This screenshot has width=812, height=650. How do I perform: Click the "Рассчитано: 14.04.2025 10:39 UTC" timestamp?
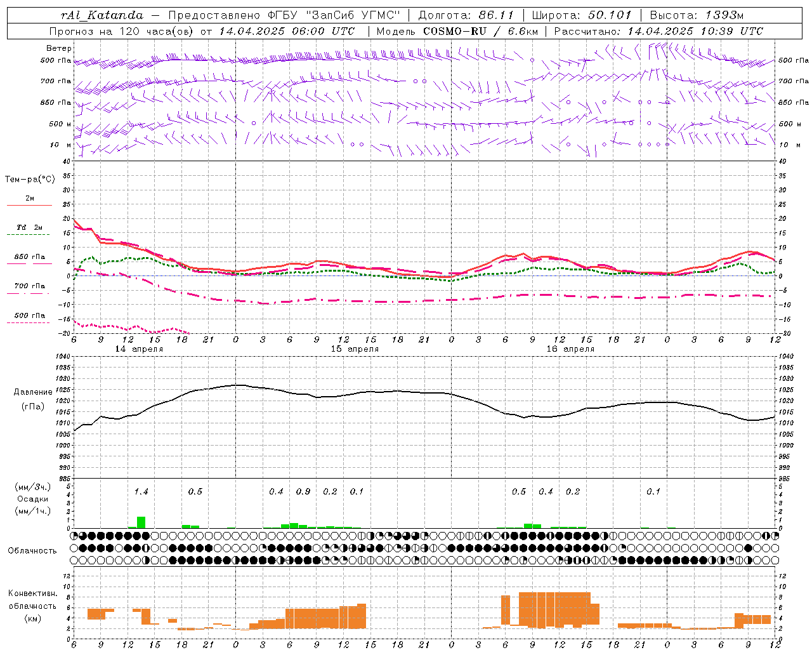point(658,31)
